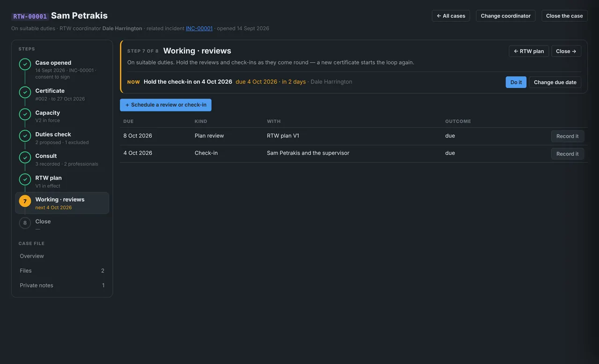Click the Duties check step checkmark icon
Viewport: 599px width, 364px height.
pos(25,136)
